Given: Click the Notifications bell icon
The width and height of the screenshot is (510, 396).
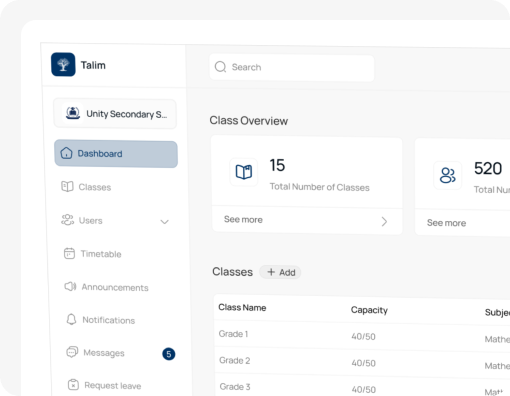Looking at the screenshot, I should coord(71,319).
